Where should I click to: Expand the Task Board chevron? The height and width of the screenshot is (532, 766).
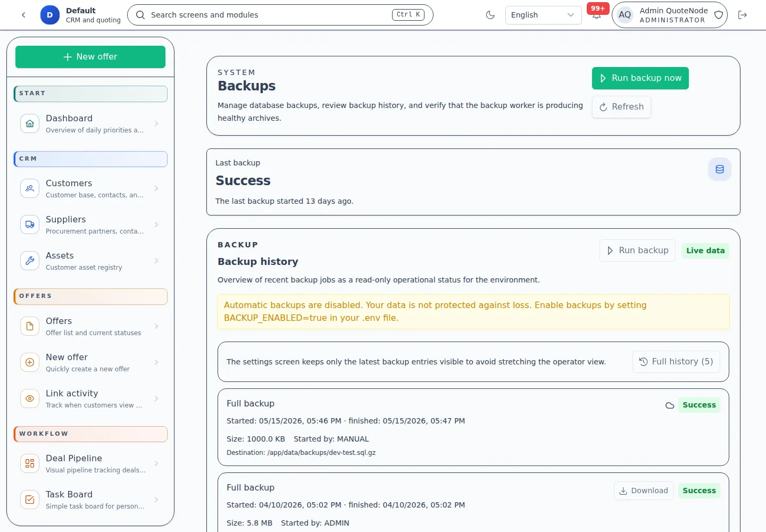pyautogui.click(x=156, y=500)
